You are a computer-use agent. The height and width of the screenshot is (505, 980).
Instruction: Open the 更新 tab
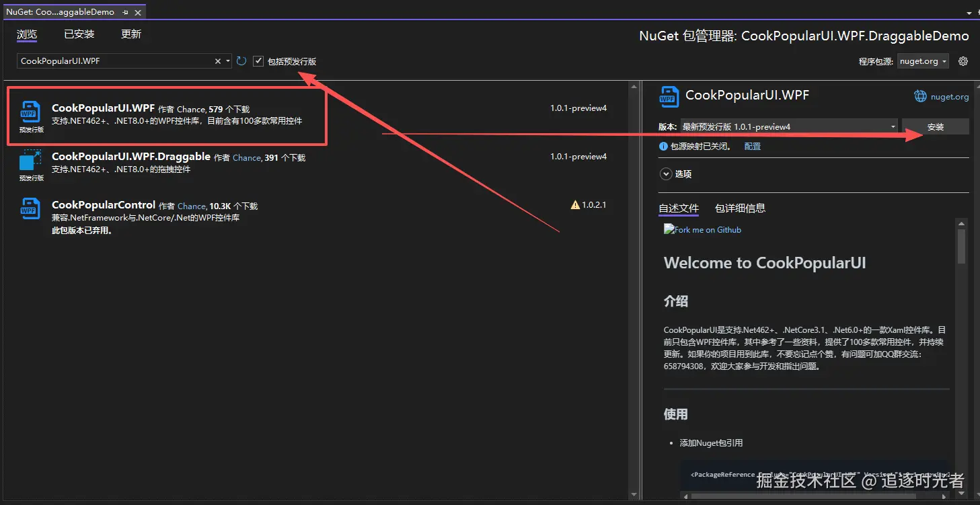(131, 34)
